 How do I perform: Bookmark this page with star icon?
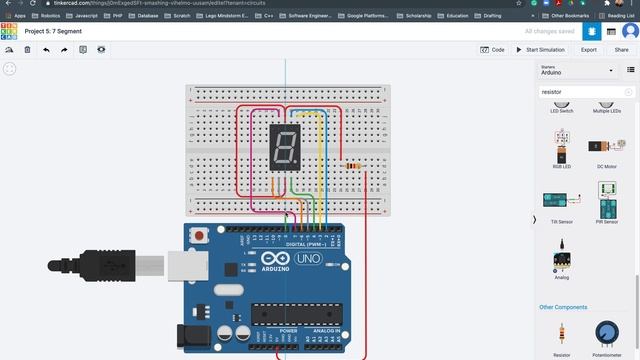click(518, 3)
